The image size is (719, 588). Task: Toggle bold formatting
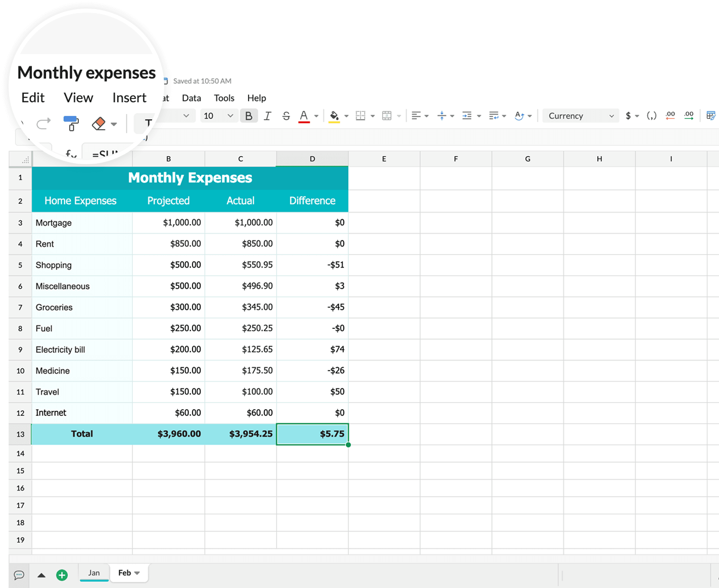click(249, 116)
